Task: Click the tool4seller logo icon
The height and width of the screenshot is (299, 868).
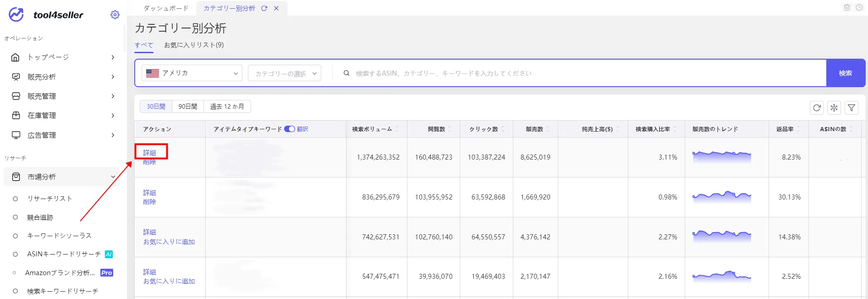Action: (16, 15)
